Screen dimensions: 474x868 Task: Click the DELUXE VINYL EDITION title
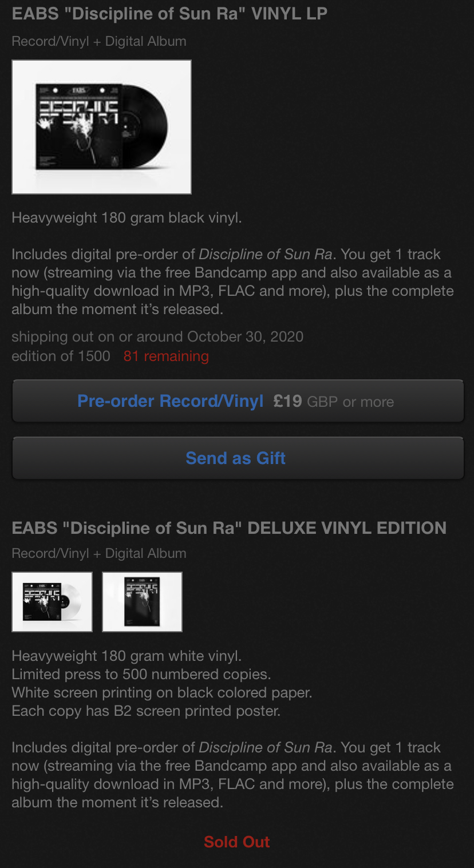[x=229, y=528]
